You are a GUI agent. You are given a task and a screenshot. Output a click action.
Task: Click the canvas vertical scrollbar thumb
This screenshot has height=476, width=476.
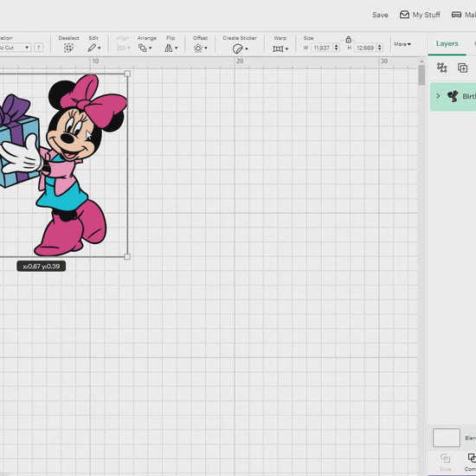421,75
